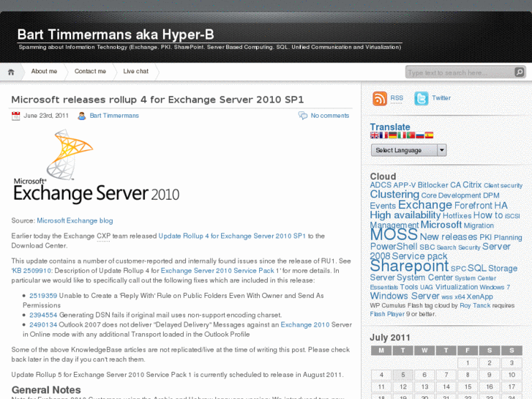
Task: Open KB article 2519359
Action: point(43,296)
